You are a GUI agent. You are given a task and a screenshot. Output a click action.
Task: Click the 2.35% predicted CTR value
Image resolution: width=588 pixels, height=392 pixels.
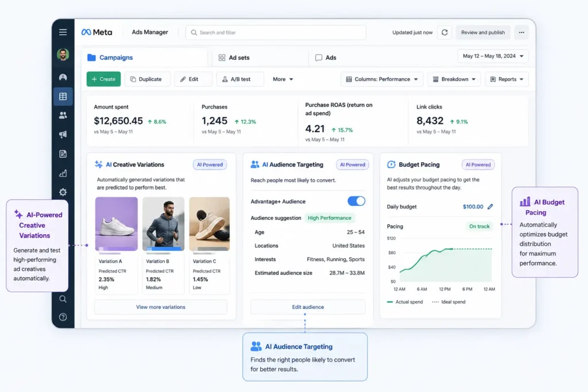coord(106,279)
